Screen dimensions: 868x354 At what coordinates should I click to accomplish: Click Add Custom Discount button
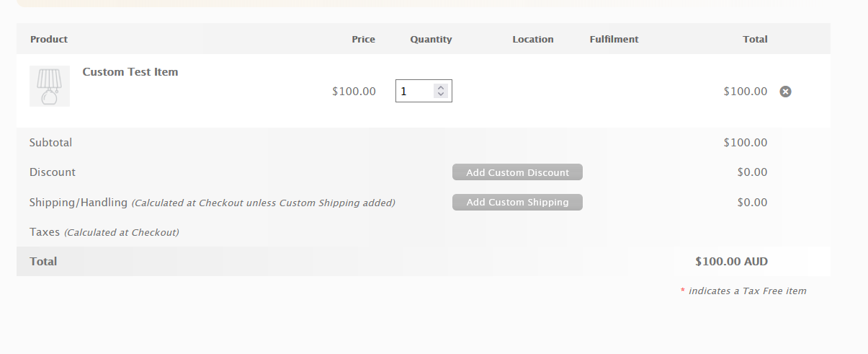tap(517, 172)
